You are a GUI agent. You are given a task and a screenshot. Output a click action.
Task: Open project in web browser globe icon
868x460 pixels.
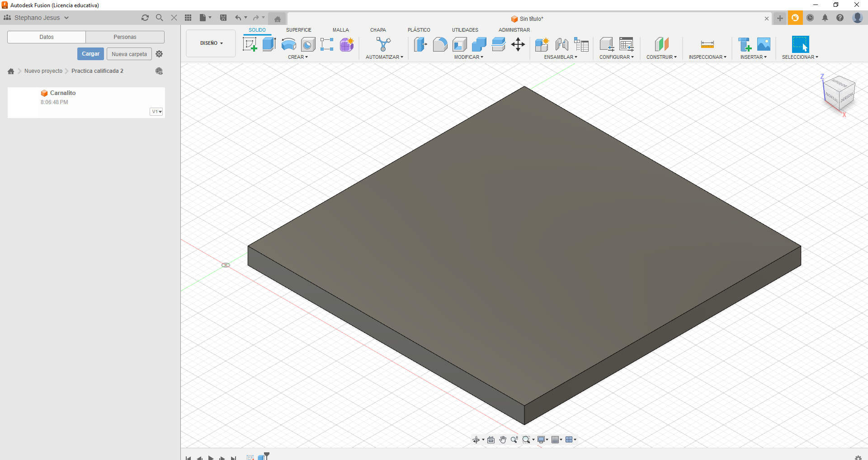159,71
